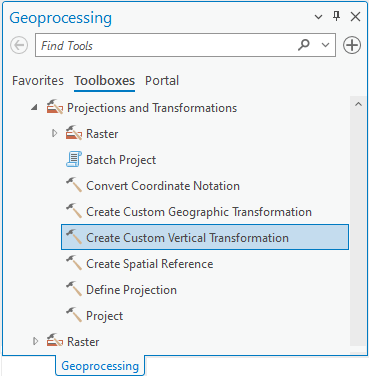Open the pane options chevron menu

(318, 17)
